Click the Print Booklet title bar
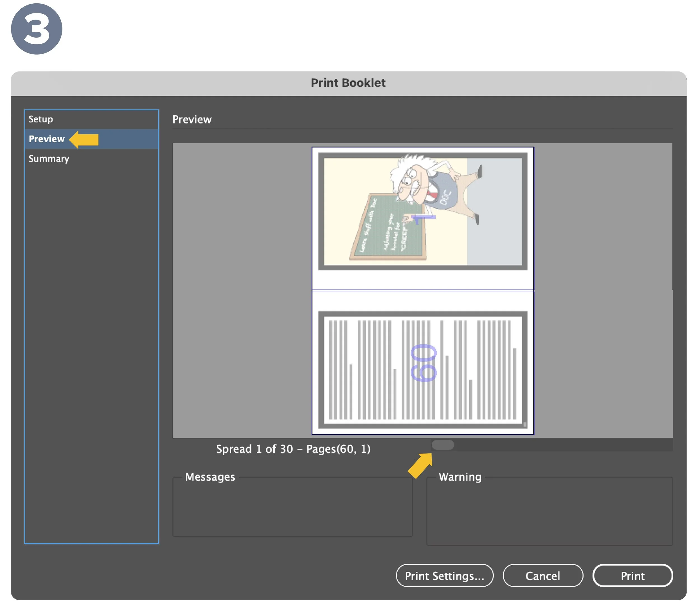The width and height of the screenshot is (700, 616). point(349,83)
